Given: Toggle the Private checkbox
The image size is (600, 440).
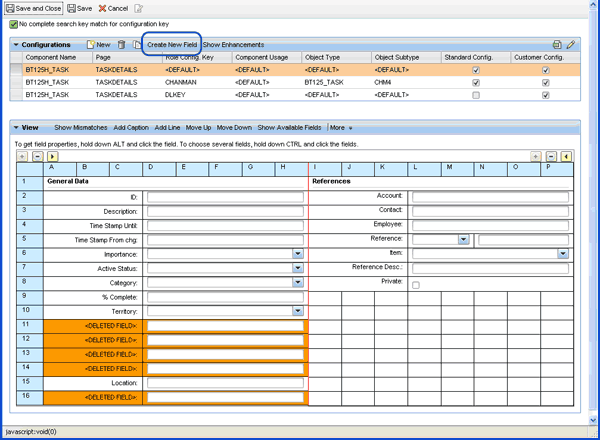Looking at the screenshot, I should click(x=416, y=285).
